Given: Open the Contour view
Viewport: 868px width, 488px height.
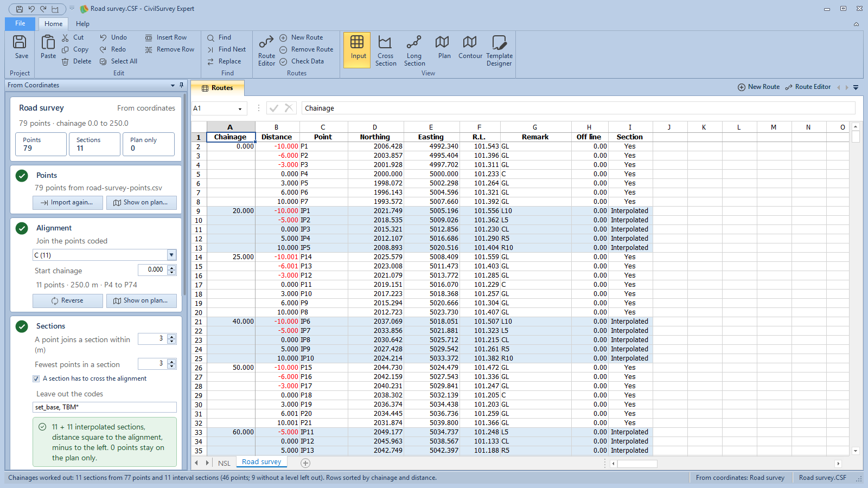Looking at the screenshot, I should pos(470,47).
